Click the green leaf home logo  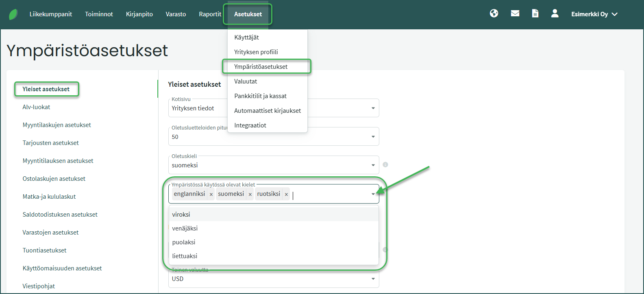click(13, 14)
